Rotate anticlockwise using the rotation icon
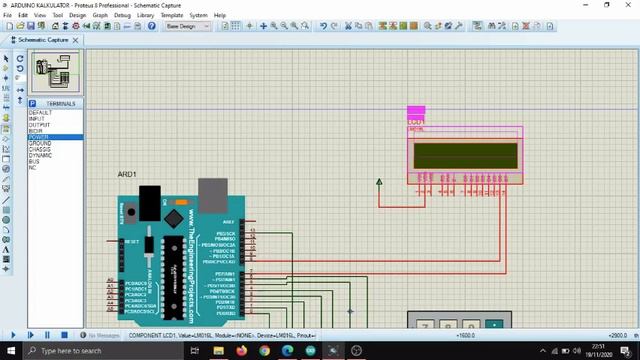 coord(20,69)
